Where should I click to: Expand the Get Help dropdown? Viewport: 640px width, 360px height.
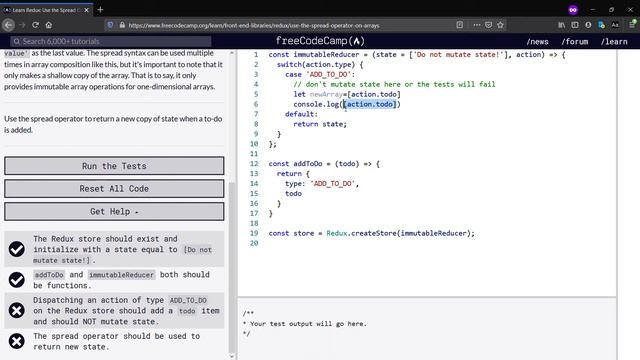pyautogui.click(x=114, y=211)
